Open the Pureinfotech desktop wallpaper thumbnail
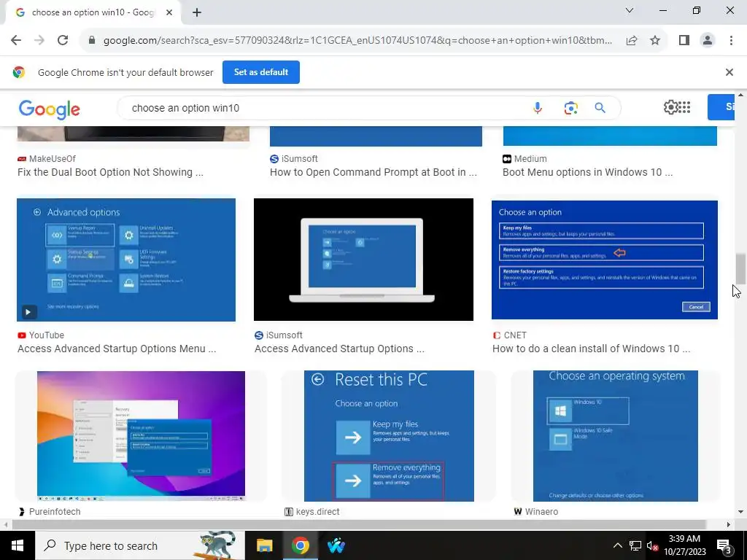The width and height of the screenshot is (747, 560). point(141,436)
